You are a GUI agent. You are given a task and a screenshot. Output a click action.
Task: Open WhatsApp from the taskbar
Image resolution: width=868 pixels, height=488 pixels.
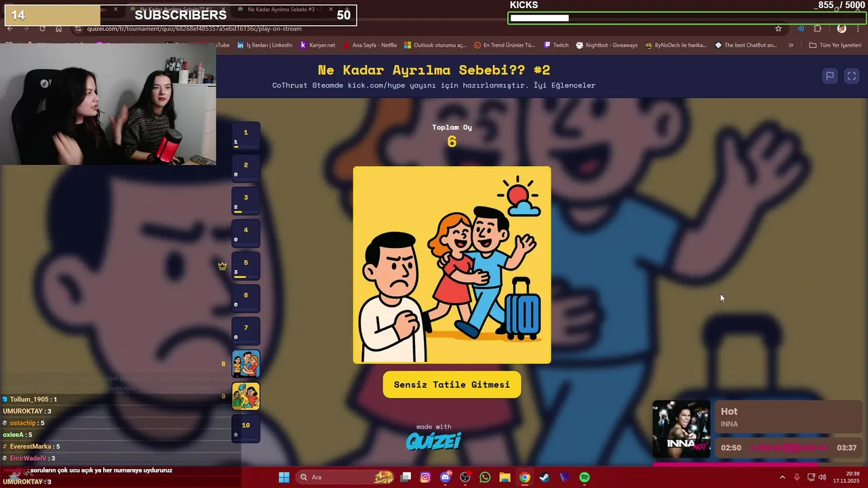point(485,477)
